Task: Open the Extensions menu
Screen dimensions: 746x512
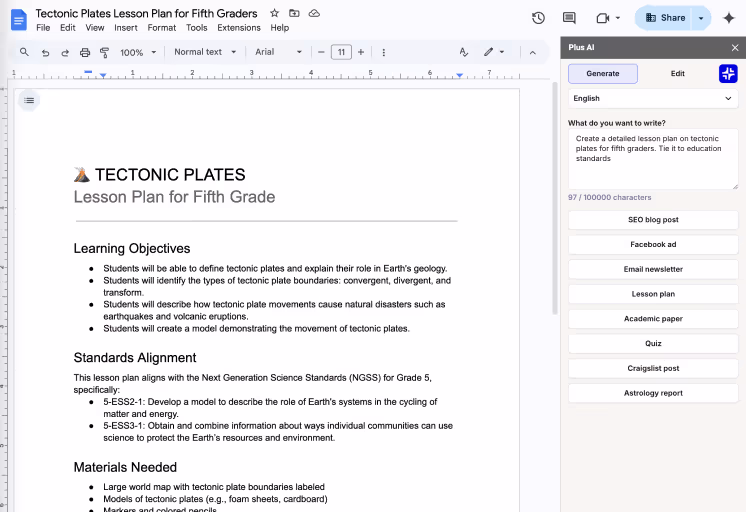Action: point(239,28)
